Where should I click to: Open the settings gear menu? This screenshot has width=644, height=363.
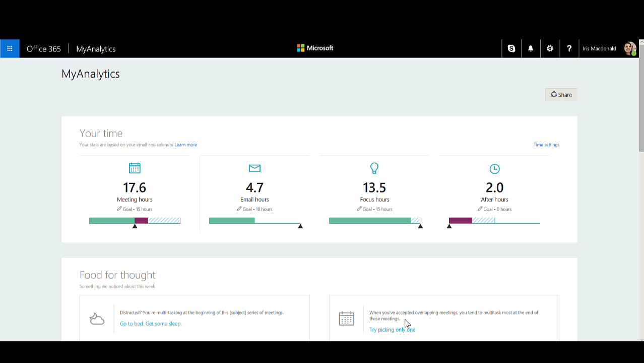point(550,48)
